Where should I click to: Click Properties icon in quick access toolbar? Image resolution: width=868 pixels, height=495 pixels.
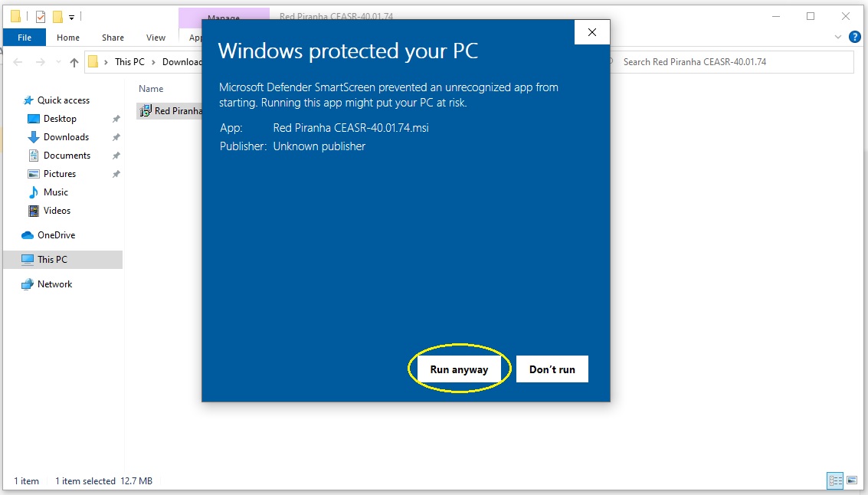(40, 17)
